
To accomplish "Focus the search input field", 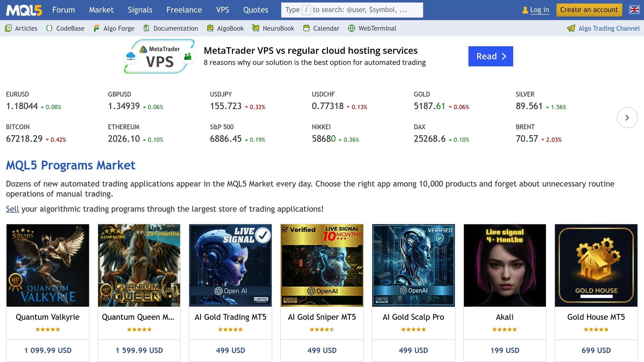I will pyautogui.click(x=362, y=10).
